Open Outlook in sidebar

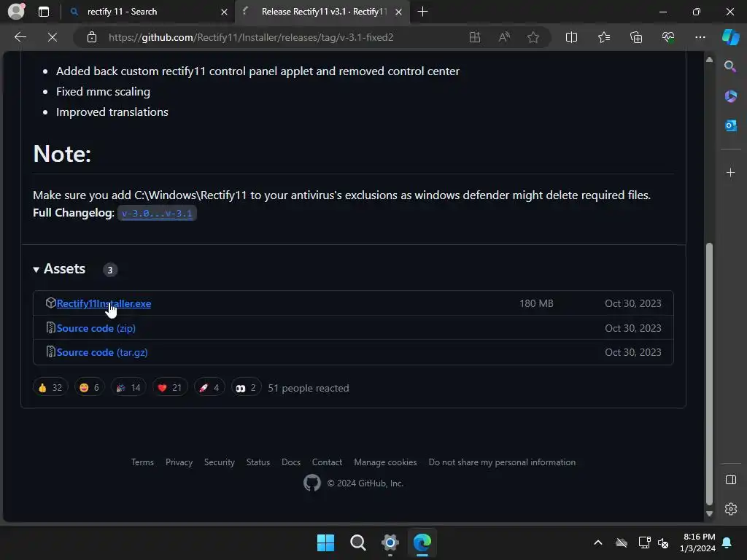pyautogui.click(x=730, y=125)
